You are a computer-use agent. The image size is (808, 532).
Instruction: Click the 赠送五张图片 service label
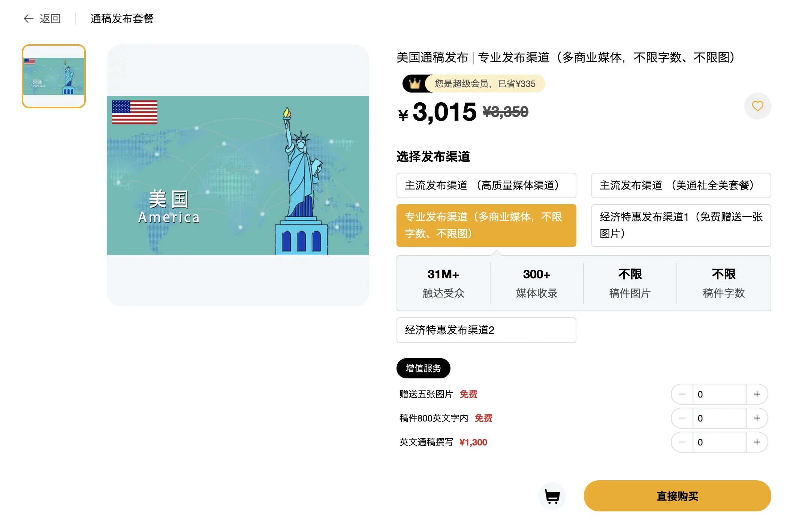click(426, 394)
